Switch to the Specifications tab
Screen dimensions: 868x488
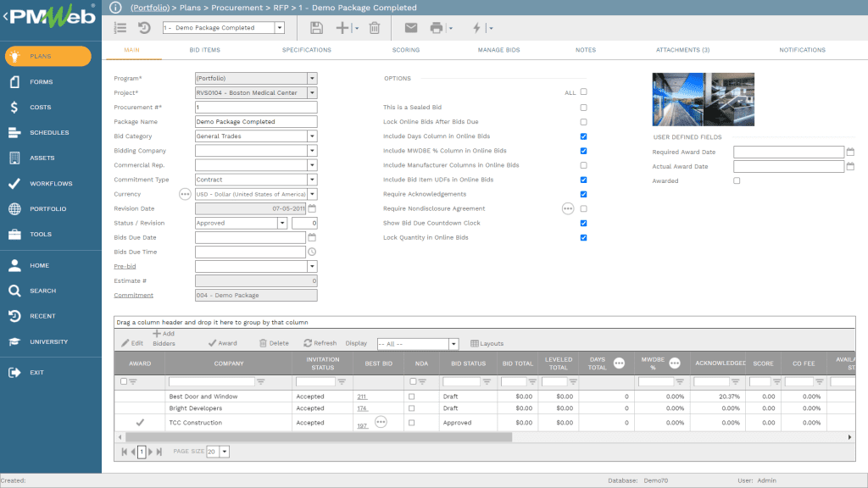pyautogui.click(x=307, y=50)
